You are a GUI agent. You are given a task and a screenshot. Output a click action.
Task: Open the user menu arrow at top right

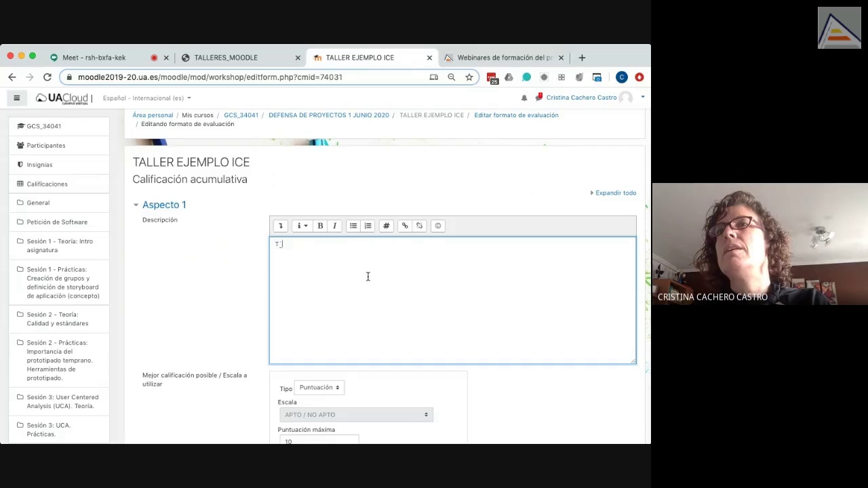(x=642, y=97)
